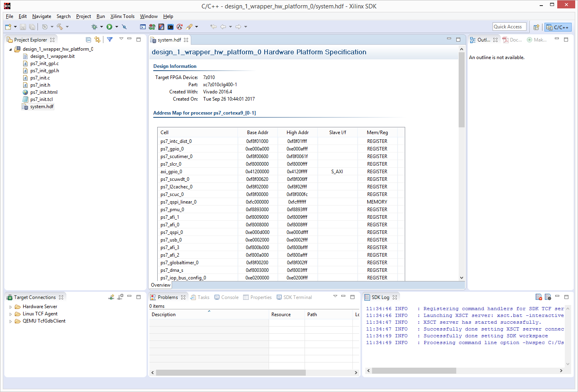Close the SDK Log view
Viewport: 578px width, 392px height.
[x=395, y=297]
